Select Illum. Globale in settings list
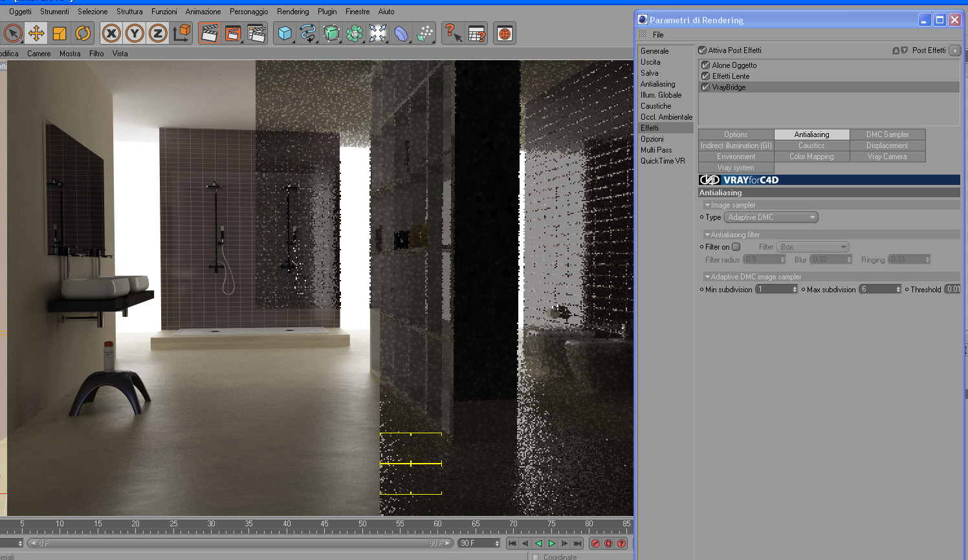This screenshot has height=560, width=968. (x=661, y=95)
